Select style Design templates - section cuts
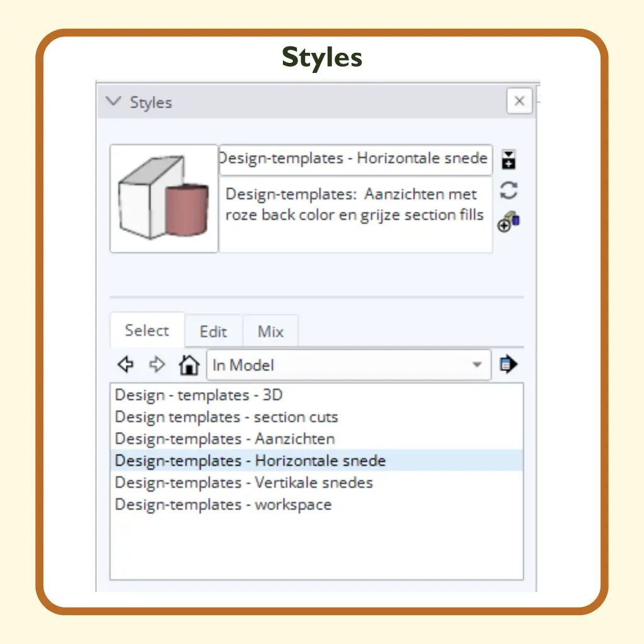 click(317, 417)
